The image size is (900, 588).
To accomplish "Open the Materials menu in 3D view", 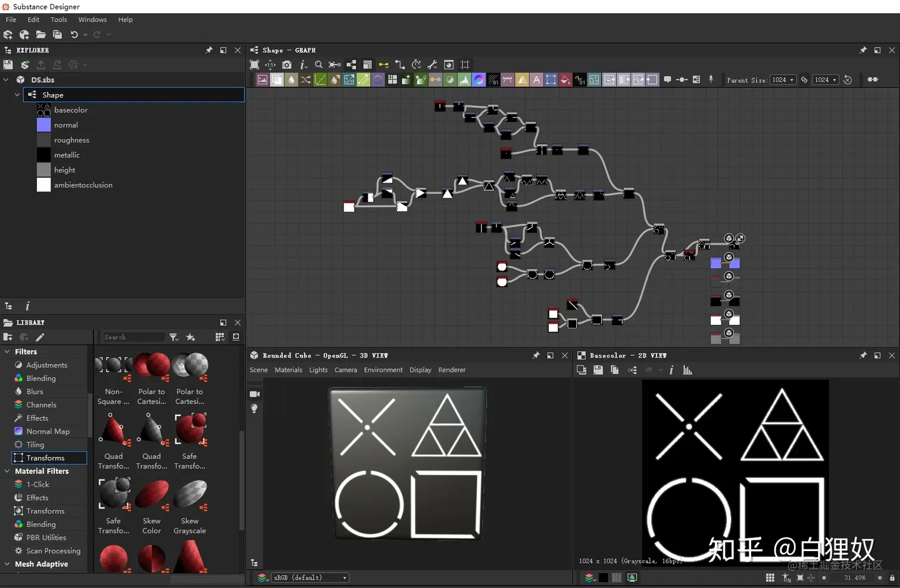I will [x=288, y=370].
